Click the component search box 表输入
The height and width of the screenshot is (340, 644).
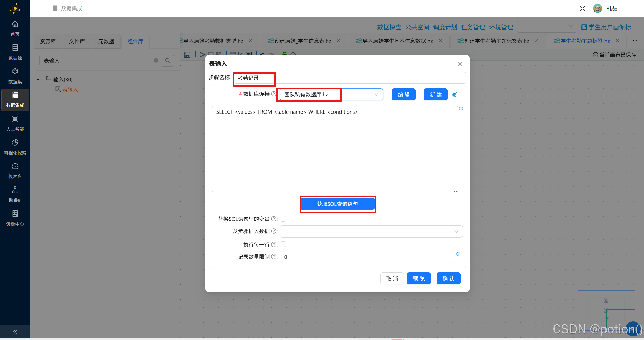(101, 61)
